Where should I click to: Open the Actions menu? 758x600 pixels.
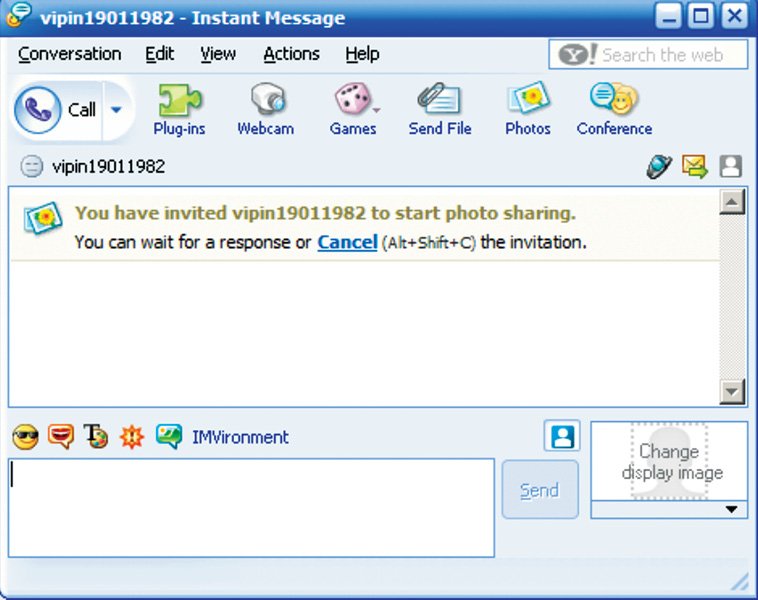click(292, 54)
